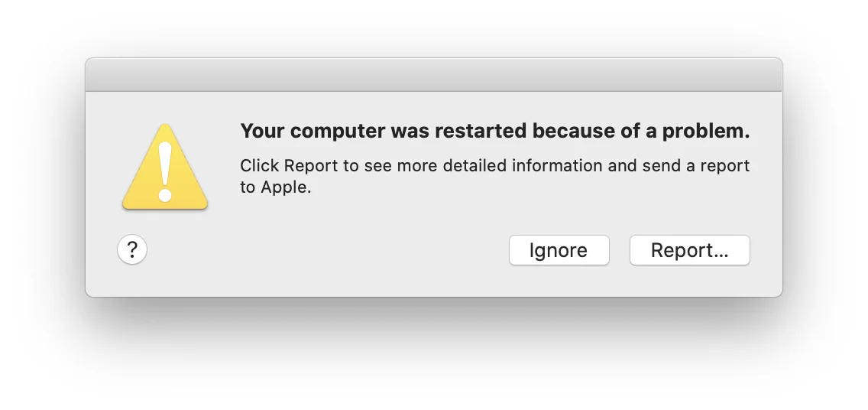
Task: Click the bold restart problem heading
Action: (x=494, y=132)
